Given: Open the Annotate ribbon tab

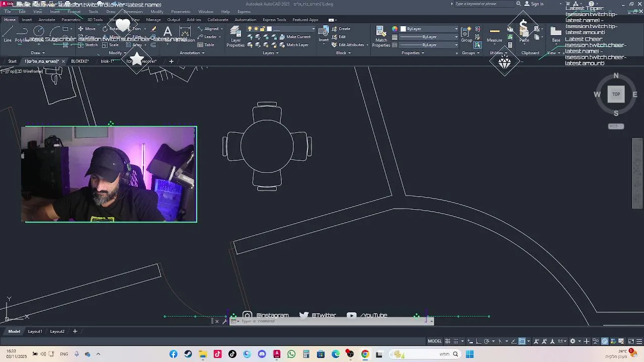Looking at the screenshot, I should 47,20.
